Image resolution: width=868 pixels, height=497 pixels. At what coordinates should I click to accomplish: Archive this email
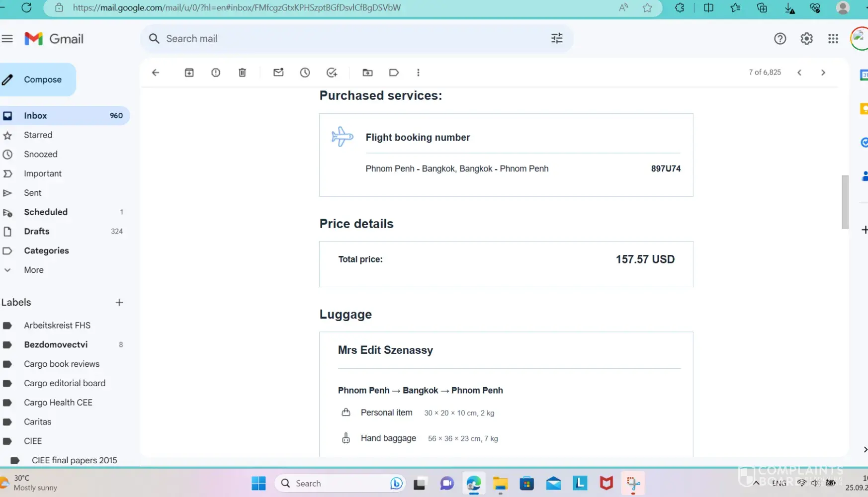189,73
